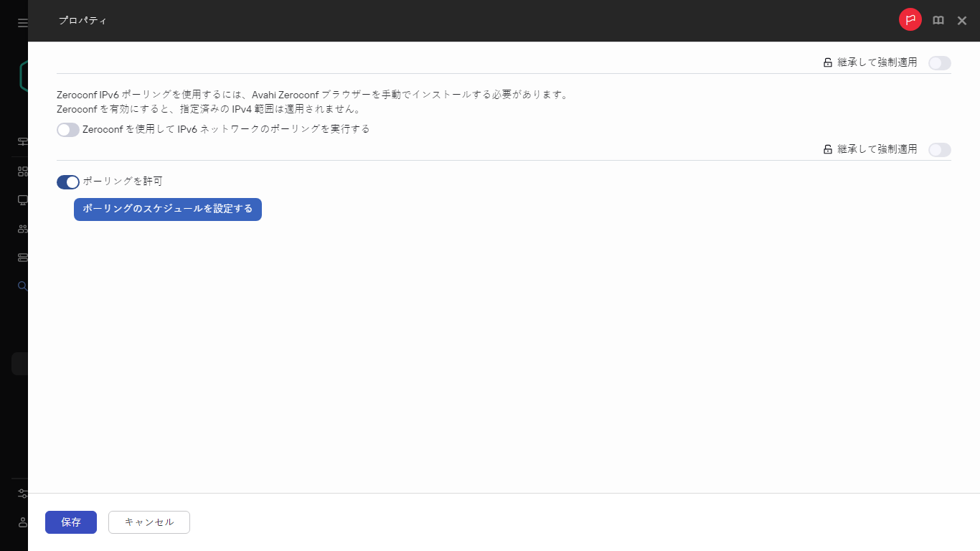Click ポーリングのスケジュールを設定する button

point(167,209)
